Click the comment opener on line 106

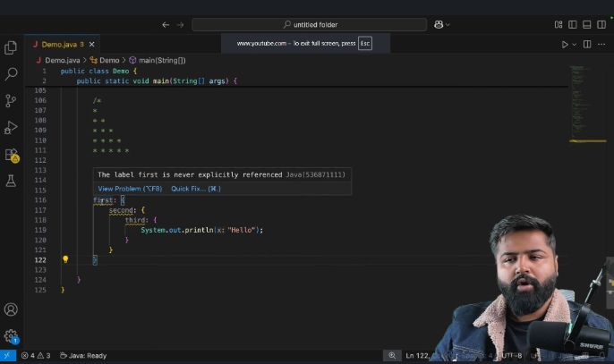(x=97, y=100)
